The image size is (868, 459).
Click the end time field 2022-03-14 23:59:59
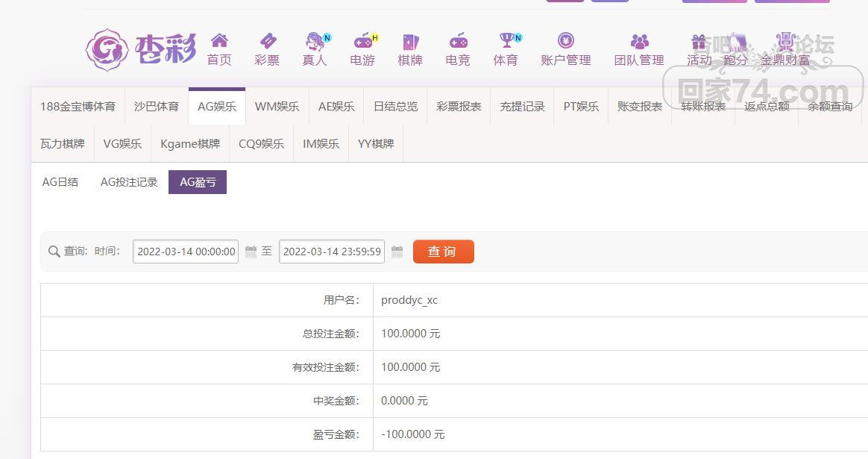pyautogui.click(x=332, y=252)
